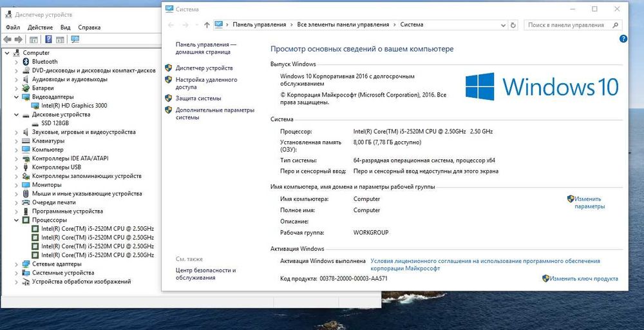This screenshot has height=330, width=644.
Task: Select the Intel(R) HD Graphics 3000 device
Action: pyautogui.click(x=74, y=106)
